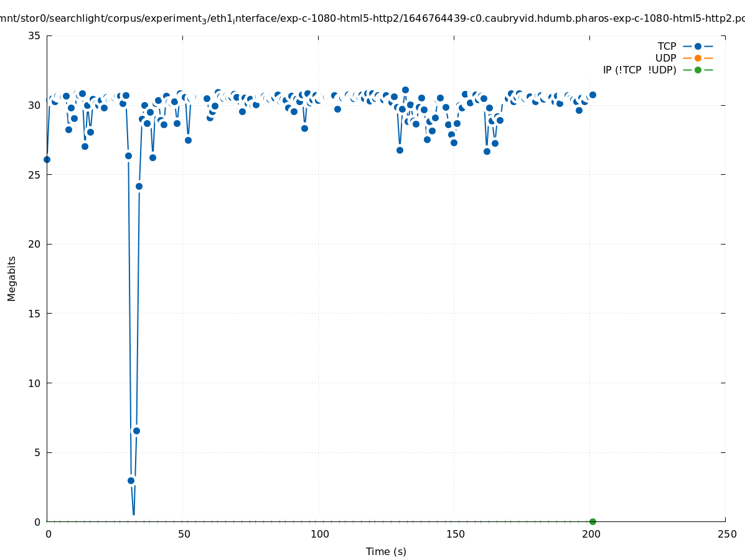745x560 pixels.
Task: Click the 15 tick label on y-axis
Action: pyautogui.click(x=34, y=314)
